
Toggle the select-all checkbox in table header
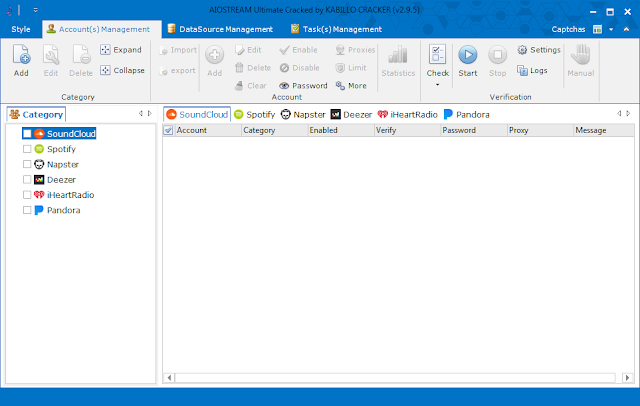[x=168, y=130]
